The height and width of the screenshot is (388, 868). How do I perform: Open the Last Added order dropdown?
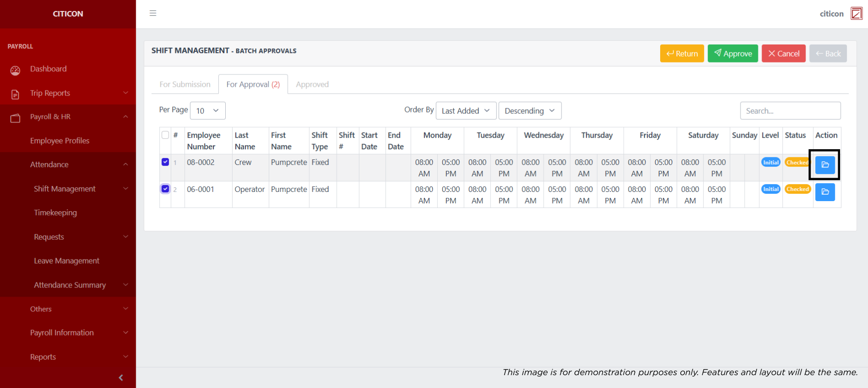(x=466, y=111)
